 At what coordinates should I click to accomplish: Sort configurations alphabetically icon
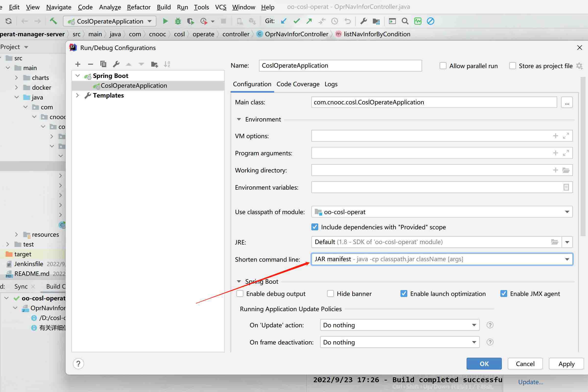coord(167,64)
